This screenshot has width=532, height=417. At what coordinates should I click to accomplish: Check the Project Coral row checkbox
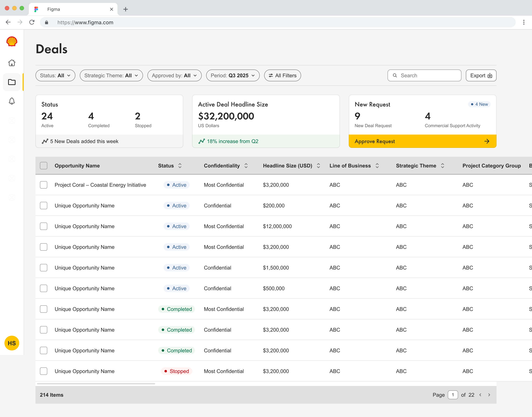(44, 185)
